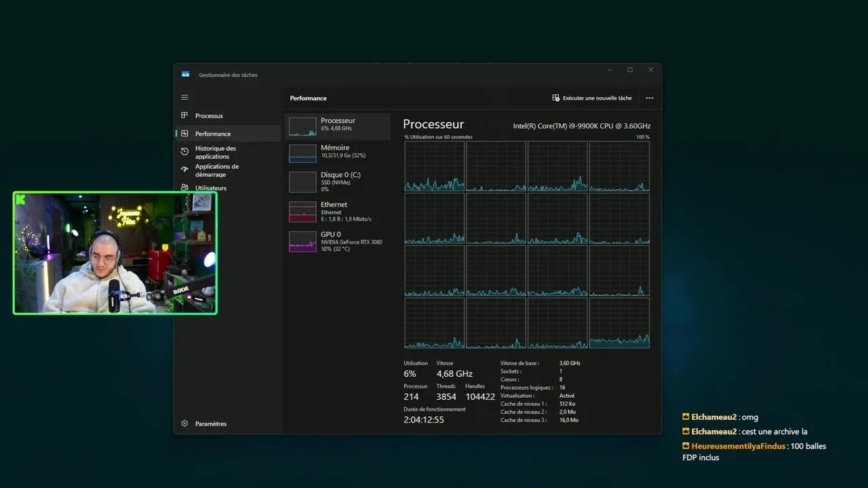The width and height of the screenshot is (868, 488).
Task: Select the Ethernet mini graph thumbnail
Action: tap(302, 211)
